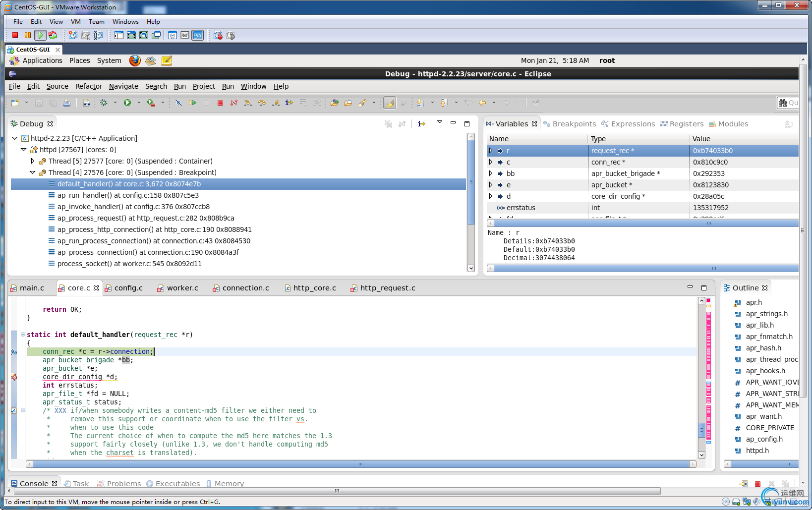Expand Thread [5] 27577 node
The height and width of the screenshot is (510, 812).
[x=32, y=161]
